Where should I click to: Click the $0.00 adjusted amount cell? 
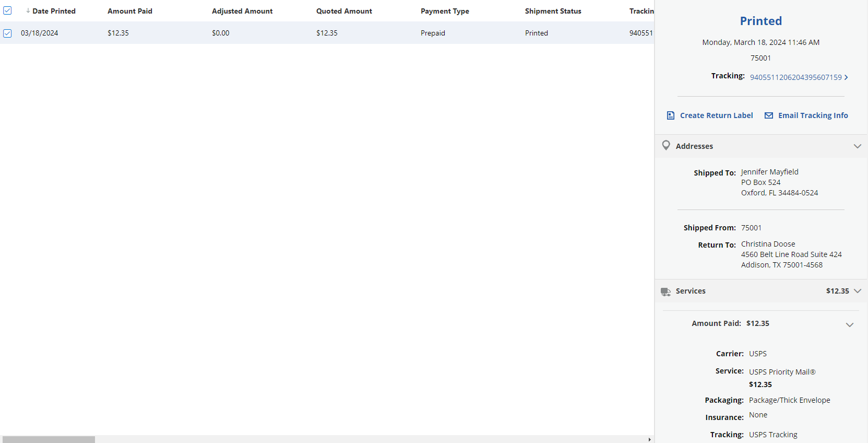(x=220, y=33)
